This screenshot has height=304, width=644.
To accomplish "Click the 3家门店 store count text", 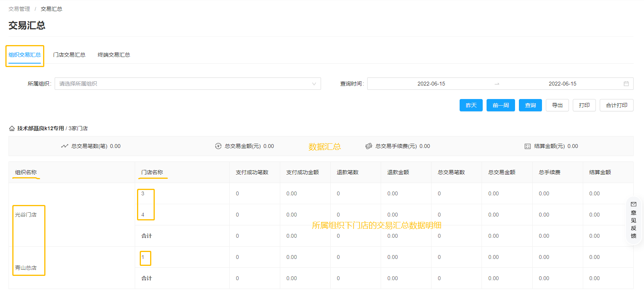I will (78, 128).
